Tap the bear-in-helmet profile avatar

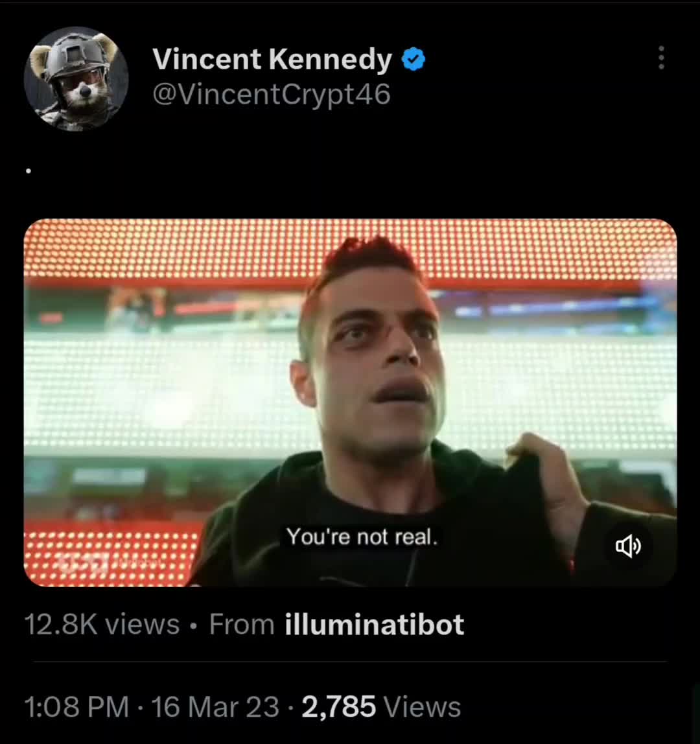76,78
